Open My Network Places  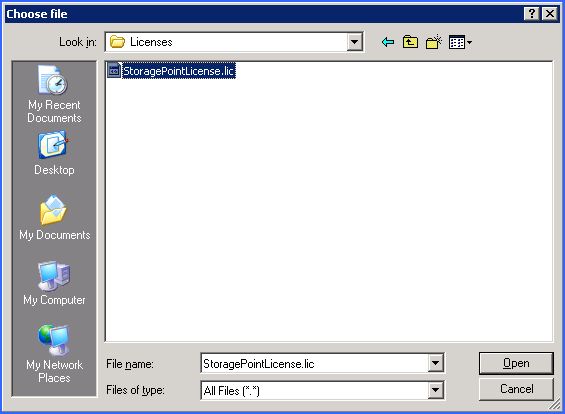(x=54, y=355)
